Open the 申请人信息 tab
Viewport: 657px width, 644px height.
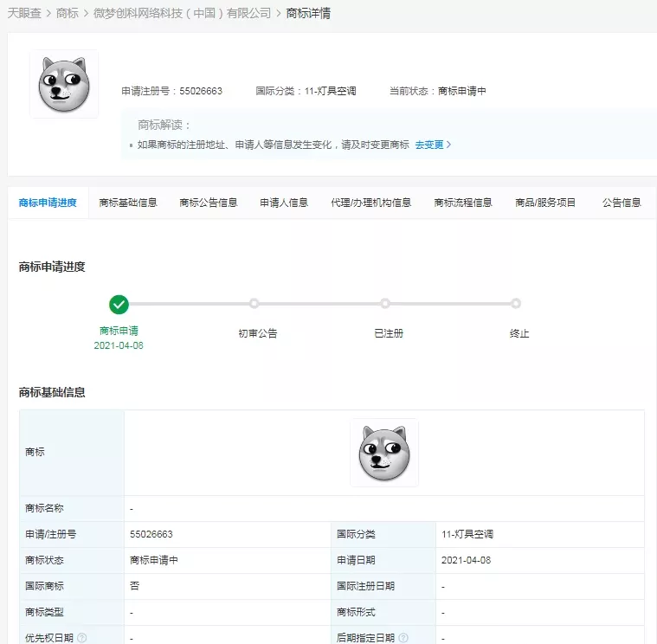(x=284, y=203)
